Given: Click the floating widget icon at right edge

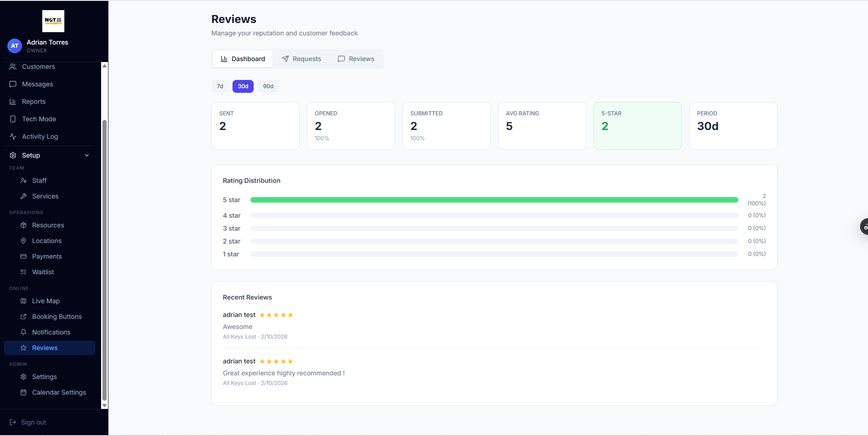Looking at the screenshot, I should (x=864, y=227).
